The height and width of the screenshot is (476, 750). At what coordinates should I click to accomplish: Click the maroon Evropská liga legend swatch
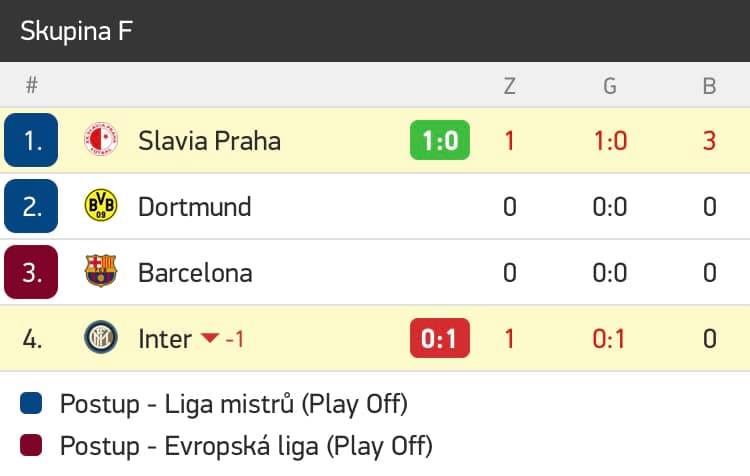click(x=31, y=445)
